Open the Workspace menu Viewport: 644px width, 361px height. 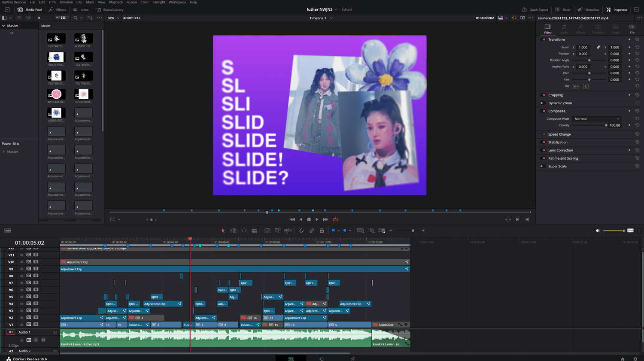click(177, 2)
